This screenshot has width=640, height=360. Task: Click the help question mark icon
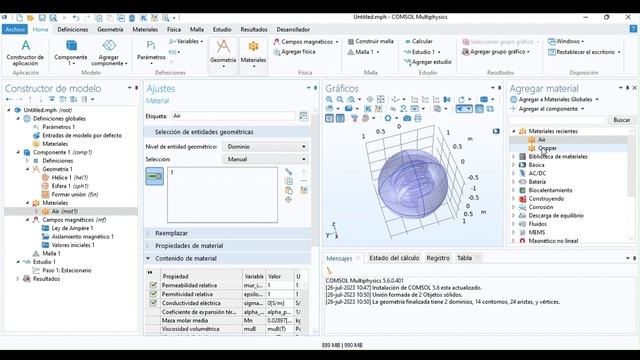(x=633, y=29)
